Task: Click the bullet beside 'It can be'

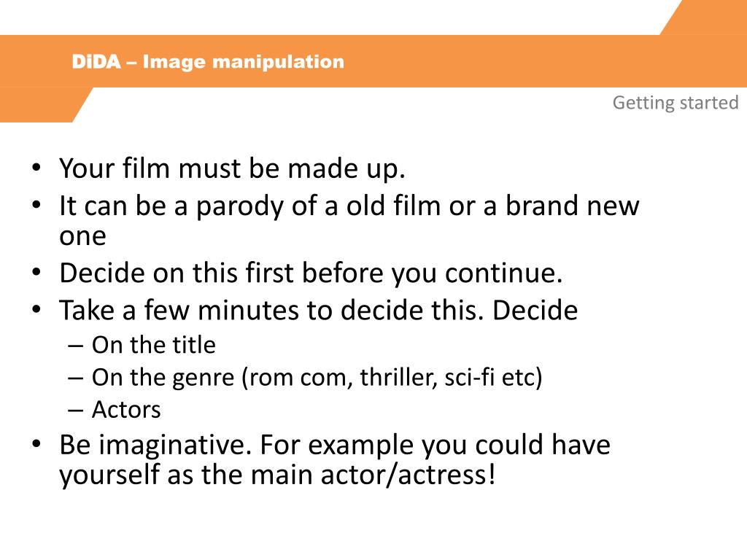Action: pos(36,205)
